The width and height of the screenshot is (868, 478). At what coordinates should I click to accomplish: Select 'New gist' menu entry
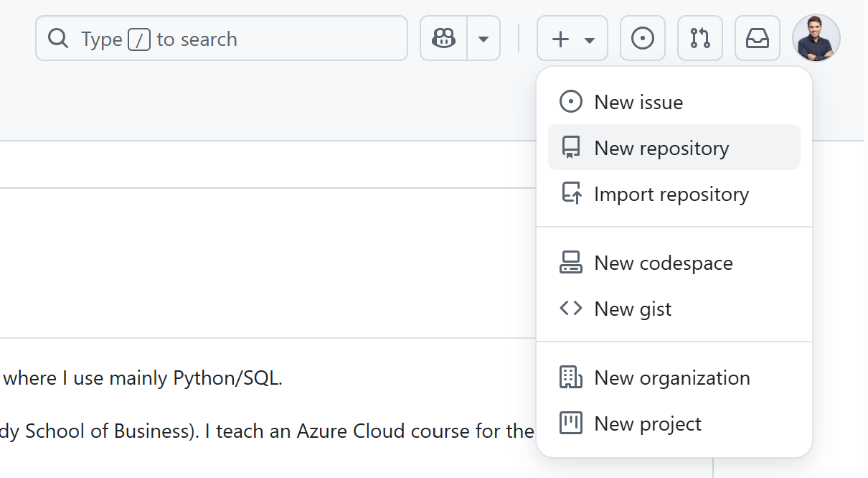[633, 309]
